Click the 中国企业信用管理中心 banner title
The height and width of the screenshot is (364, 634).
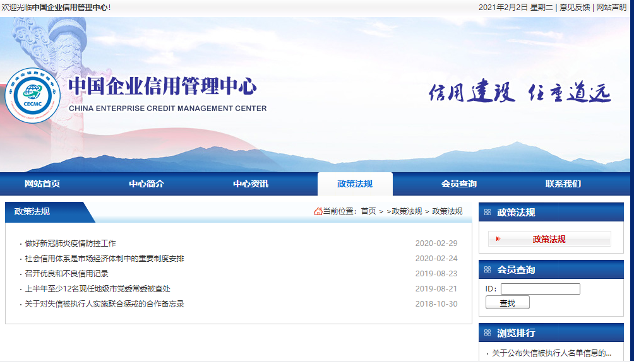[x=162, y=86]
